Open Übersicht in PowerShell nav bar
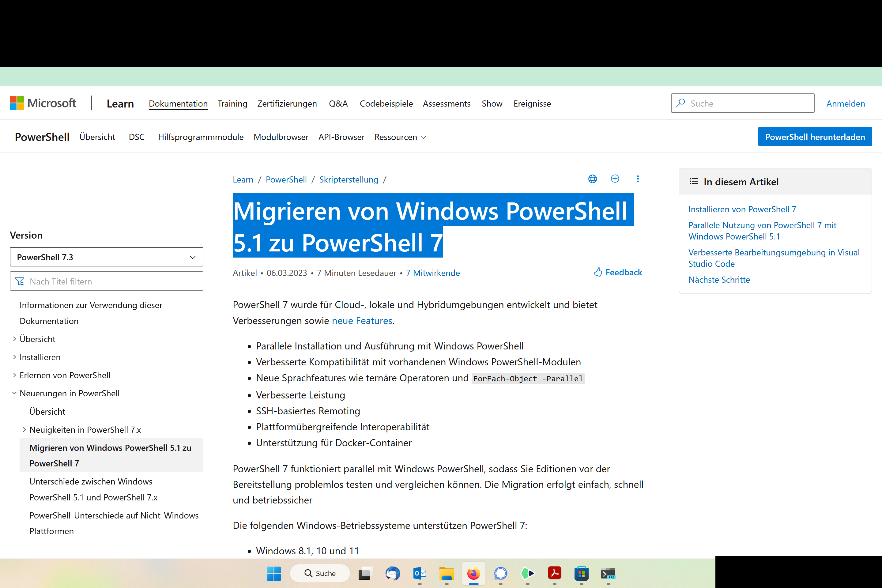This screenshot has height=588, width=882. pos(97,137)
